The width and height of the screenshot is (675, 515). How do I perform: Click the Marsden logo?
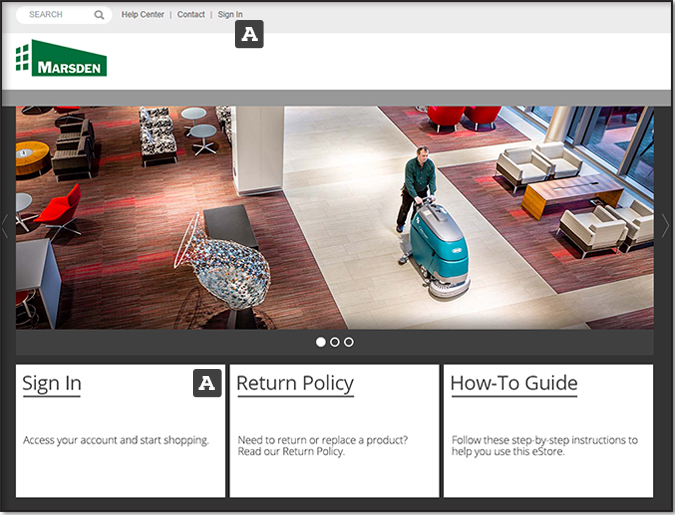[62, 59]
